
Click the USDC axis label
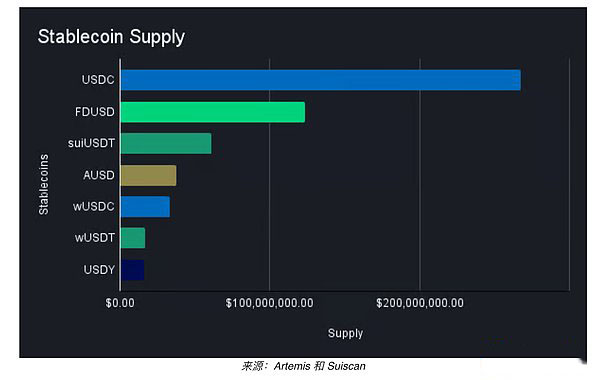tap(98, 80)
